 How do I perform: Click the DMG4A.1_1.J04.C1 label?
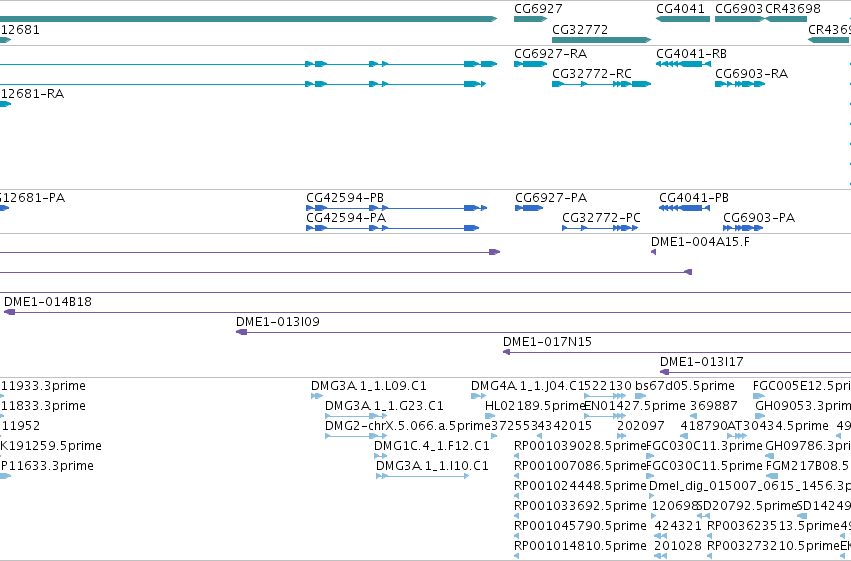pos(527,386)
